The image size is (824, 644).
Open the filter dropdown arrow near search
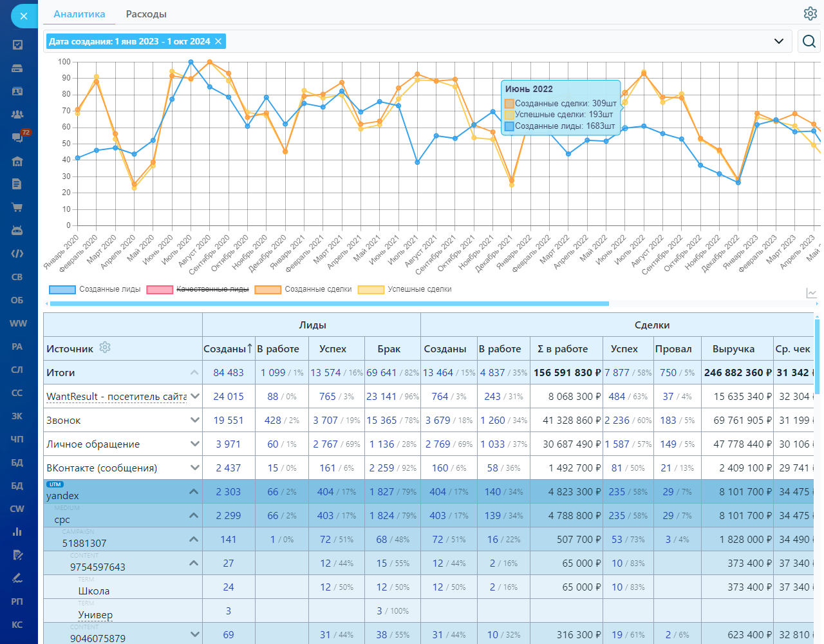(x=779, y=41)
